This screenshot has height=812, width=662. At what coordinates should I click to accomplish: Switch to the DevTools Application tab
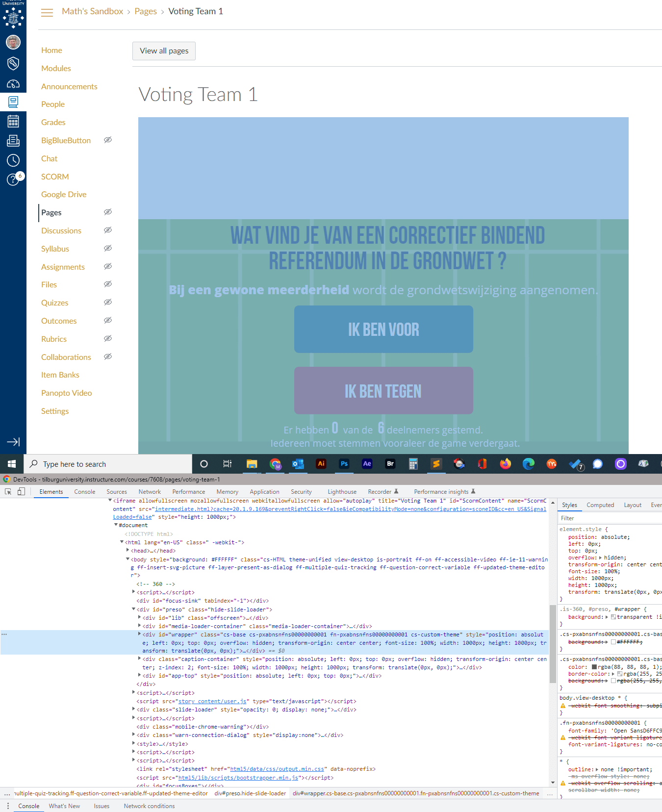tap(264, 492)
